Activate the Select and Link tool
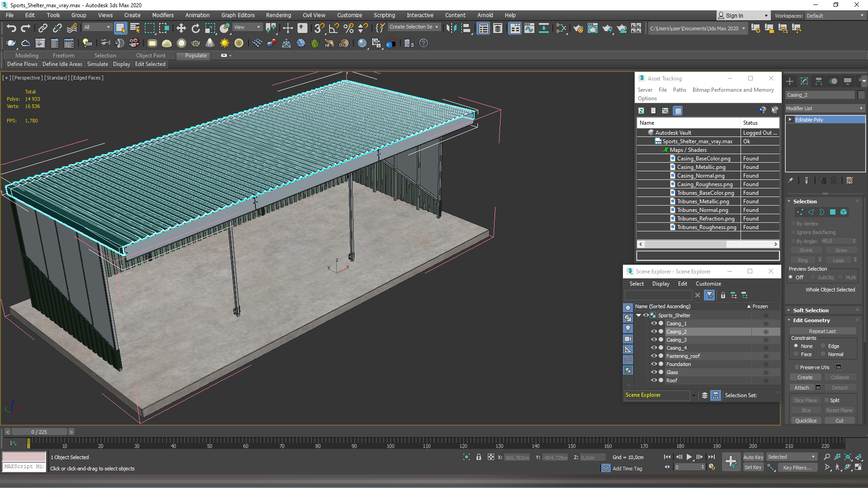Image resolution: width=868 pixels, height=488 pixels. pyautogui.click(x=42, y=28)
